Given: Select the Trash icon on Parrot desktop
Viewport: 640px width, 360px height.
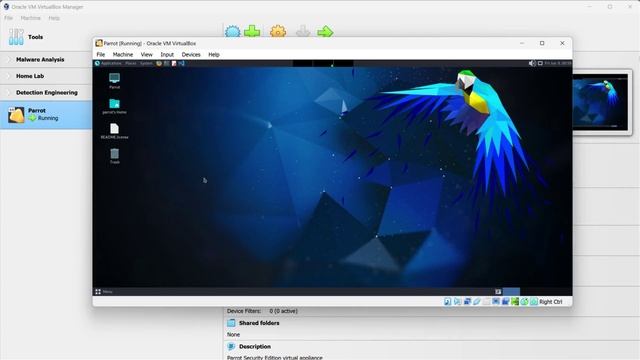Looking at the screenshot, I should (114, 156).
